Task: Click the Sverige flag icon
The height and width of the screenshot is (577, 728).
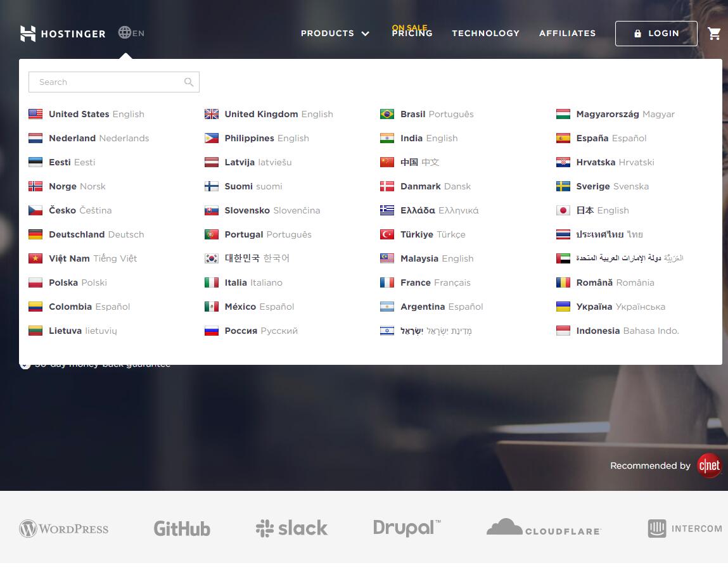Action: 563,187
